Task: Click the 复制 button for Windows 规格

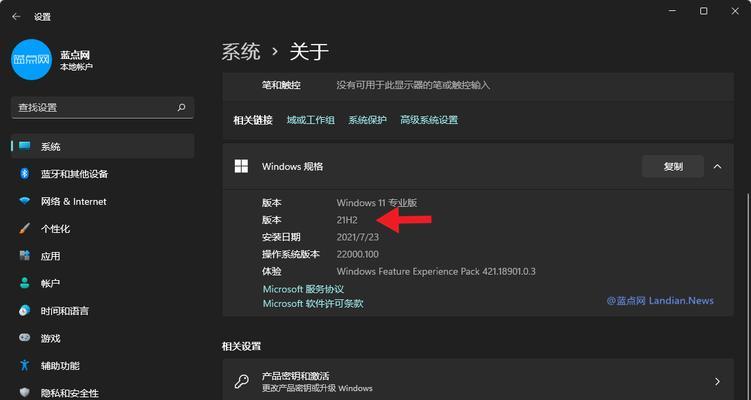Action: [673, 166]
